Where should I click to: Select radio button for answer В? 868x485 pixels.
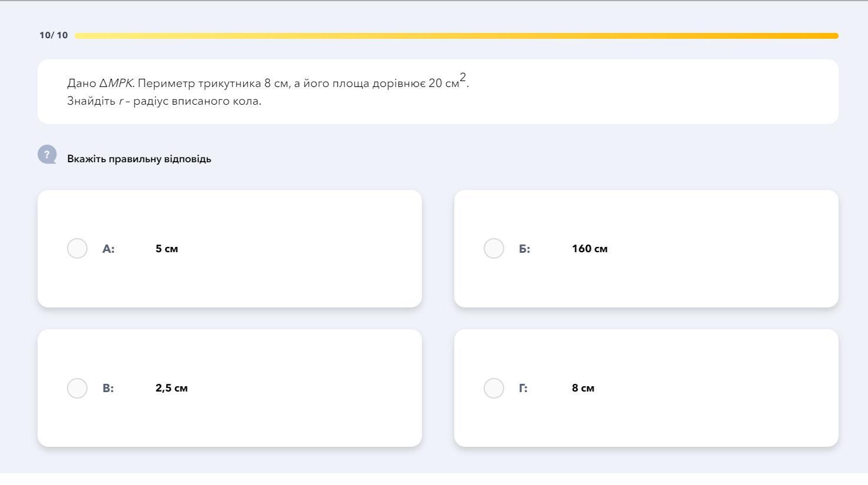click(77, 388)
